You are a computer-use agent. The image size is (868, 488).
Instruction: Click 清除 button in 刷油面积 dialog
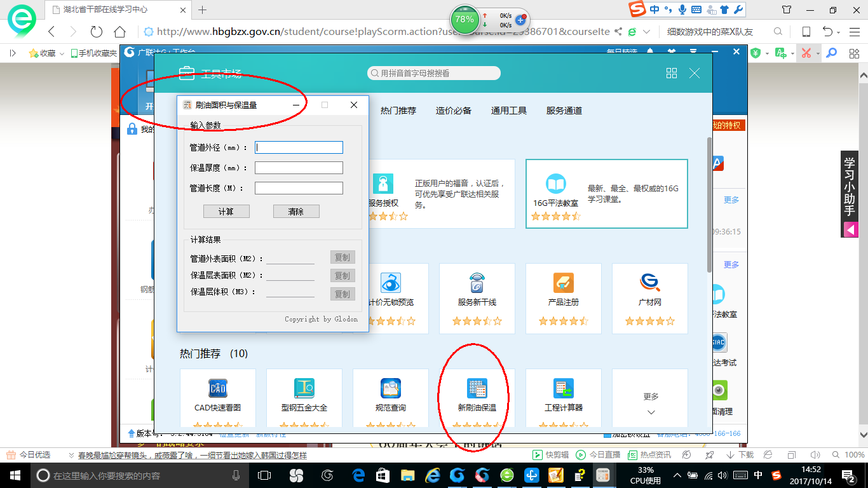(296, 212)
